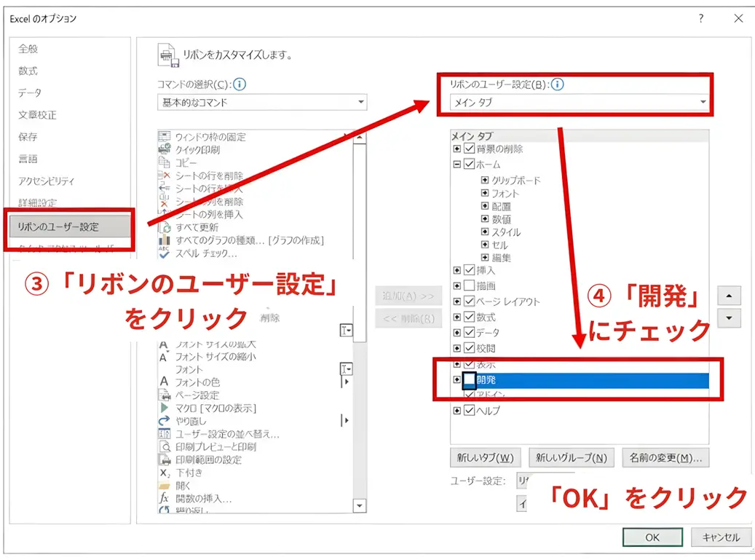
Task: Uncheck the データ tab checkbox
Action: pyautogui.click(x=470, y=332)
